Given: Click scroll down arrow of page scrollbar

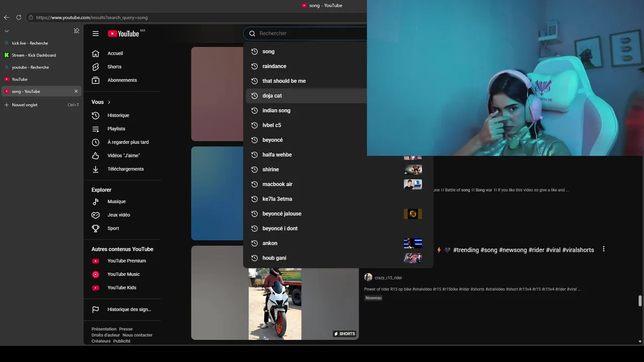Looking at the screenshot, I should (640, 342).
